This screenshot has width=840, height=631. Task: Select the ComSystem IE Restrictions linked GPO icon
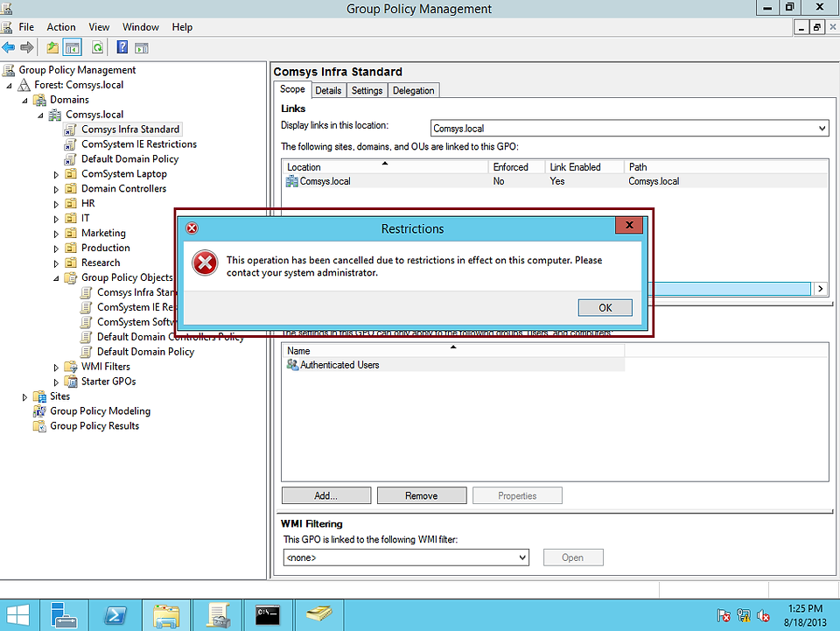point(70,144)
